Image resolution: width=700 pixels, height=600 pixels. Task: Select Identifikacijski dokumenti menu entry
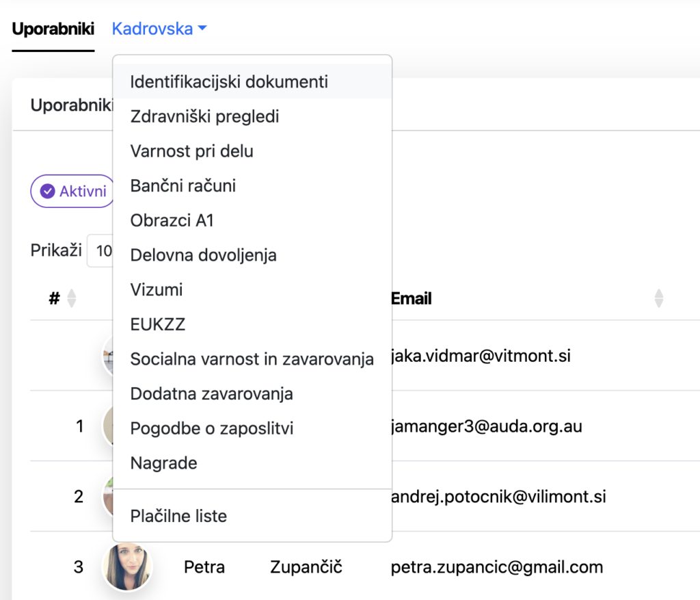coord(229,82)
